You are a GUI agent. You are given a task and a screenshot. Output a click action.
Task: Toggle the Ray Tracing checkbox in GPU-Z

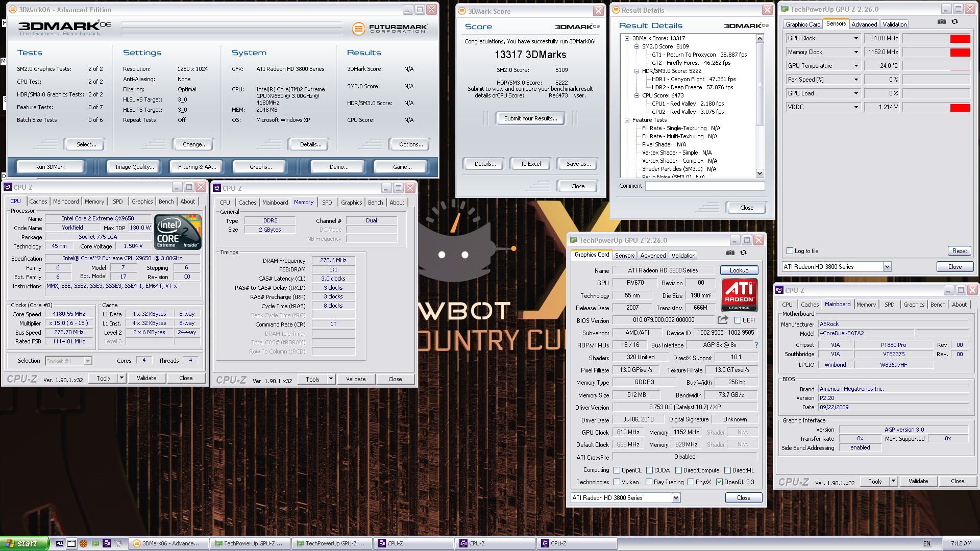[x=649, y=482]
